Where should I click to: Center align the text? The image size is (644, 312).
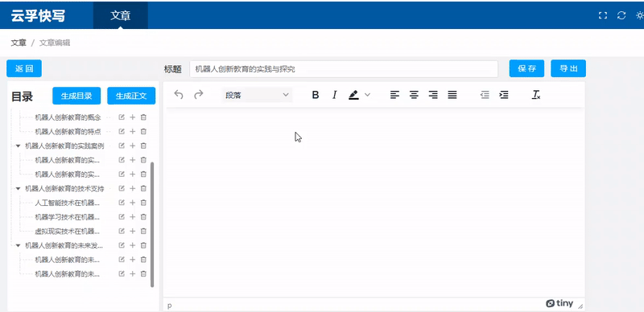(414, 95)
